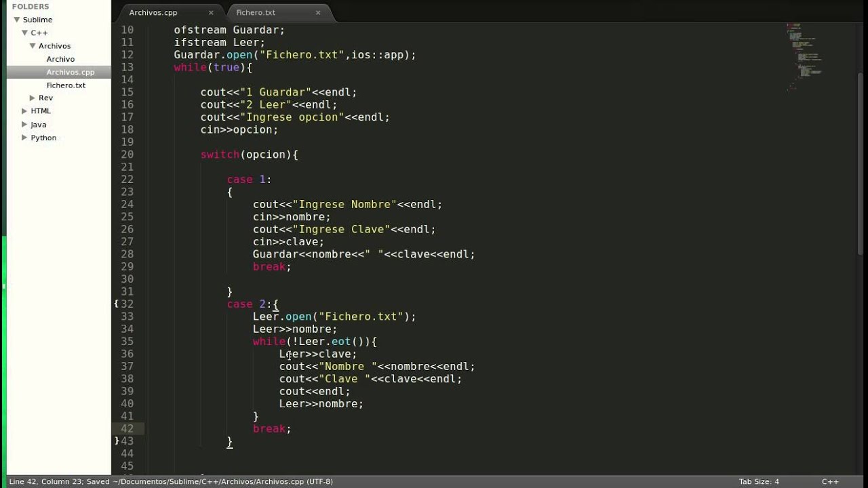
Task: Click cout "Ingrese opcion" line
Action: 295,117
